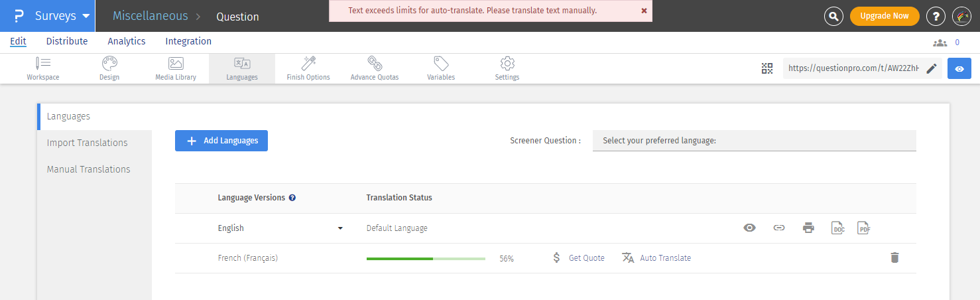This screenshot has height=300, width=980.
Task: Open the Settings gear tab
Action: tap(507, 68)
